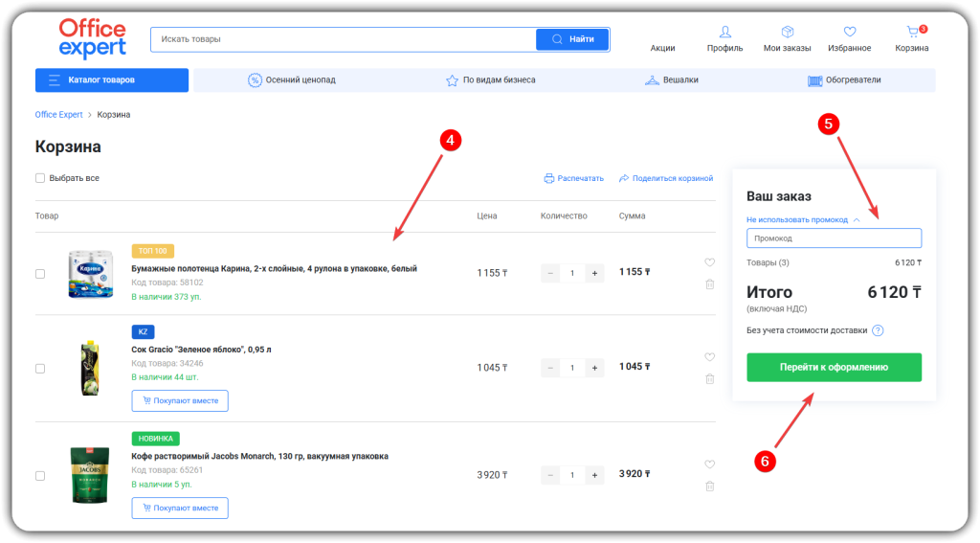Image resolution: width=980 pixels, height=543 pixels.
Task: Open Сок Gracio Зеленое яблоко title
Action: tap(201, 350)
